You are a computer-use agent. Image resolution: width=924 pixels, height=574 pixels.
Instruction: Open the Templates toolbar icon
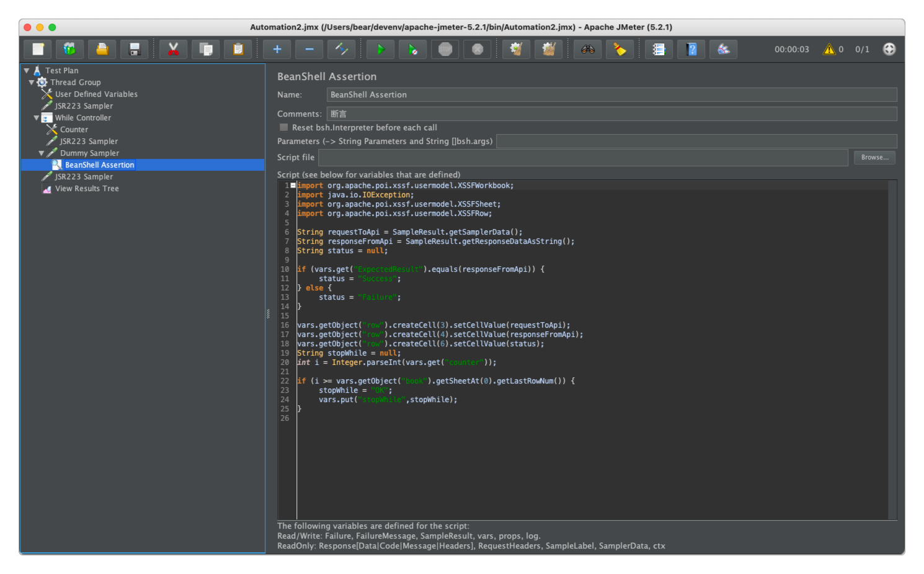point(69,49)
